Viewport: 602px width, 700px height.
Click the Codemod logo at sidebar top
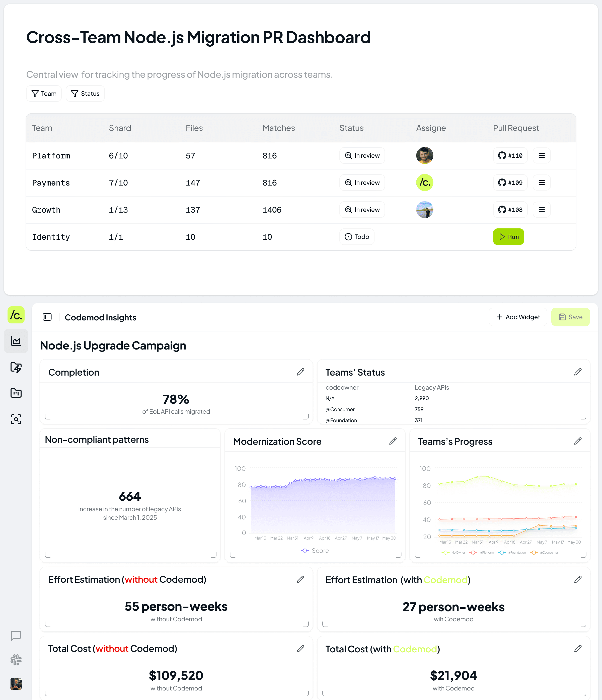coord(16,315)
